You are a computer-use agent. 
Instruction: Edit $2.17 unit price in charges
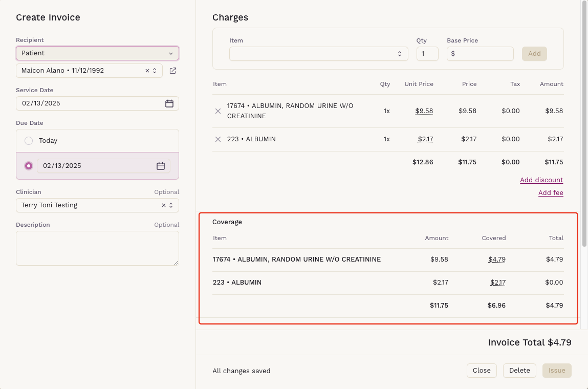(425, 139)
